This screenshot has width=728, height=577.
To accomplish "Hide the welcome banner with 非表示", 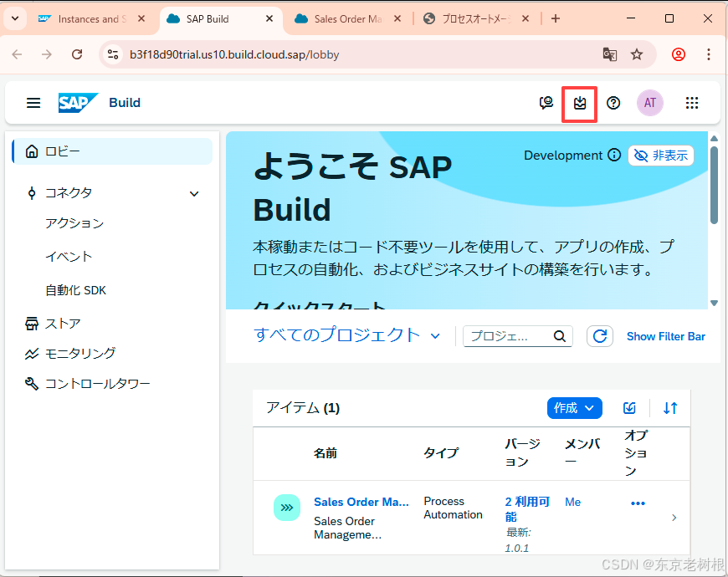I will coord(661,156).
